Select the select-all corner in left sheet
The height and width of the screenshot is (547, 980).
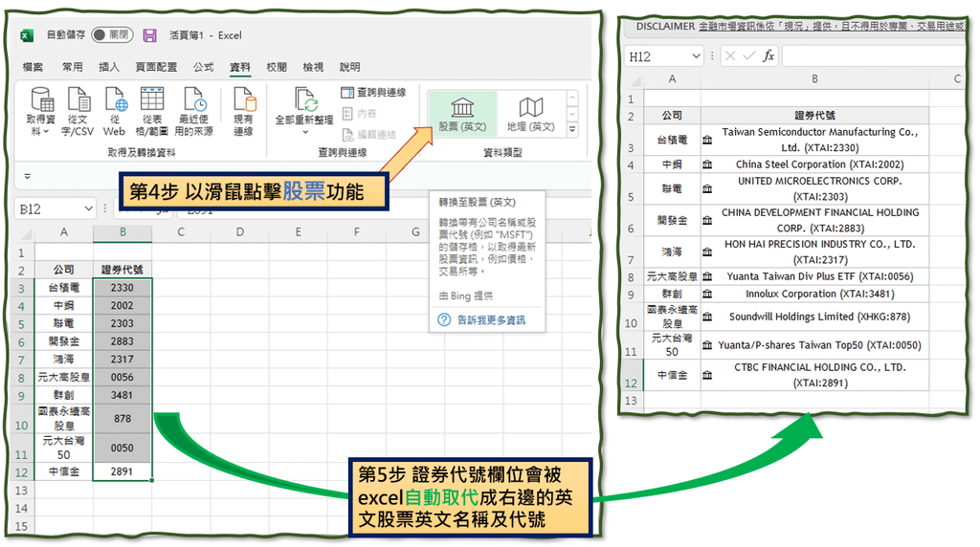point(24,233)
